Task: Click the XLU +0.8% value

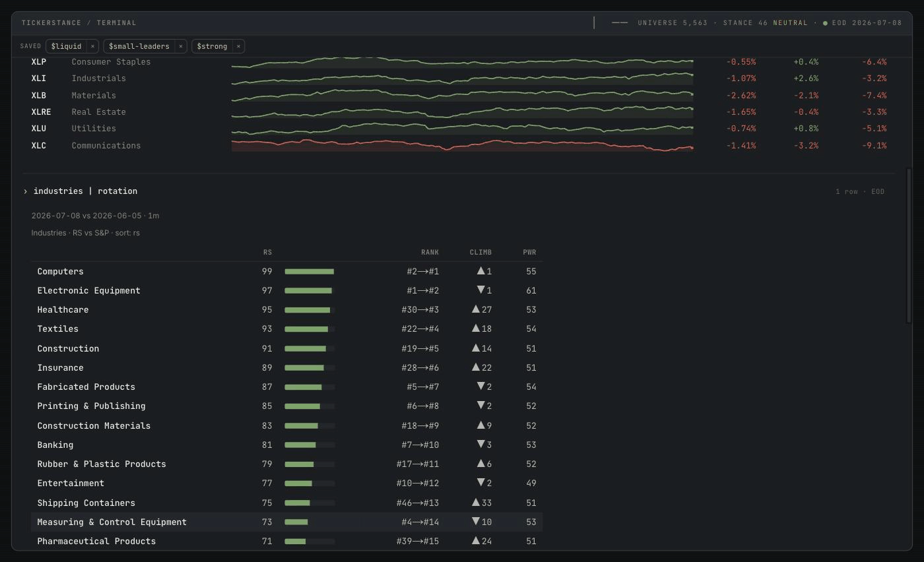Action: click(x=806, y=129)
